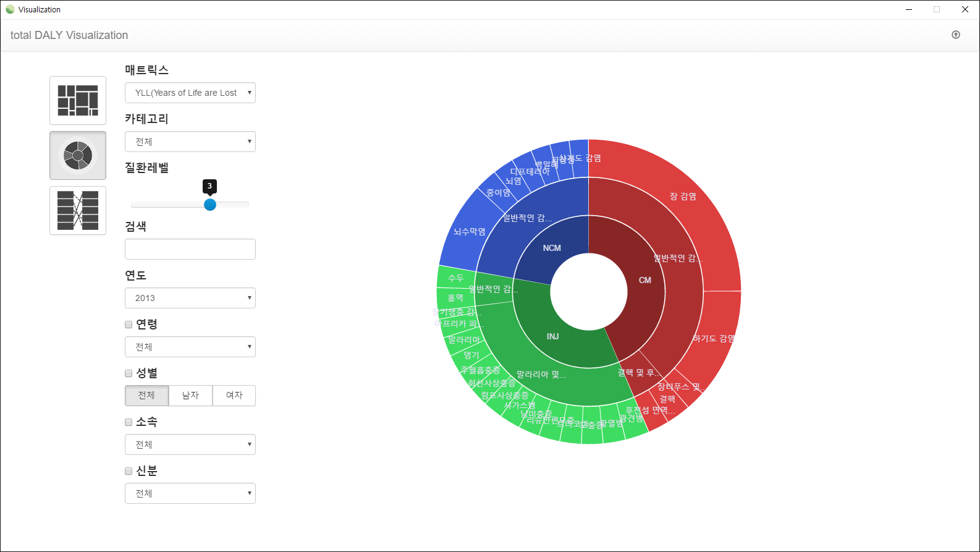Select the 전체 gender button
Image resolution: width=980 pixels, height=552 pixels.
tap(146, 396)
